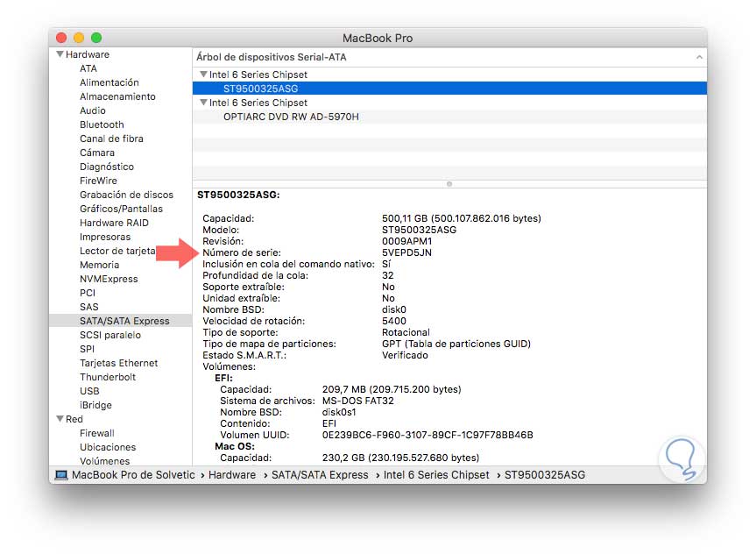
Task: Click rotation speed value 5400
Action: tap(394, 321)
